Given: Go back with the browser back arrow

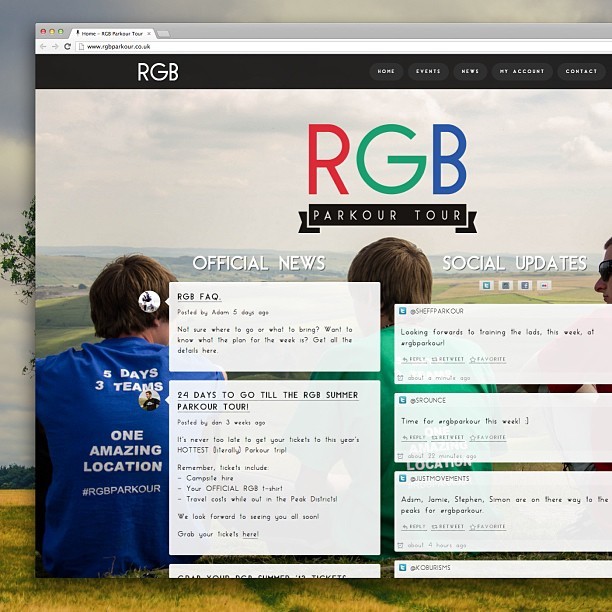Looking at the screenshot, I should tap(43, 46).
